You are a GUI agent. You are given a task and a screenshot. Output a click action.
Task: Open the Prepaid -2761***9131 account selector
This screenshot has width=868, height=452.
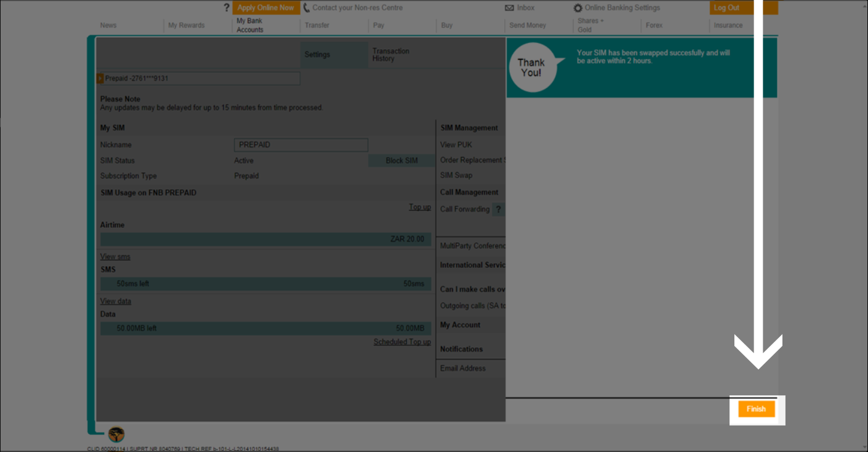pos(198,78)
